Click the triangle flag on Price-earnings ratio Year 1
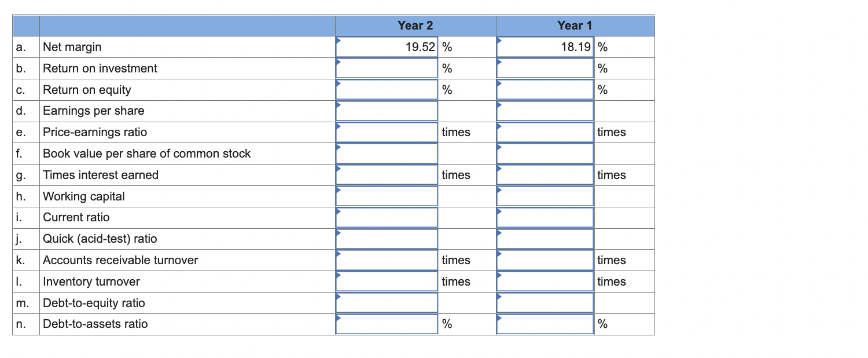 click(499, 127)
